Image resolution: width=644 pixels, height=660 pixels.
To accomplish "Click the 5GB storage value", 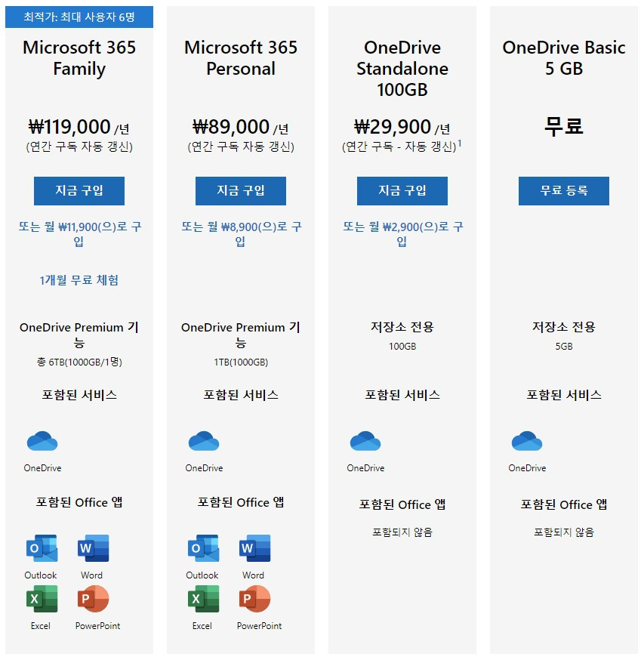I will click(x=564, y=347).
